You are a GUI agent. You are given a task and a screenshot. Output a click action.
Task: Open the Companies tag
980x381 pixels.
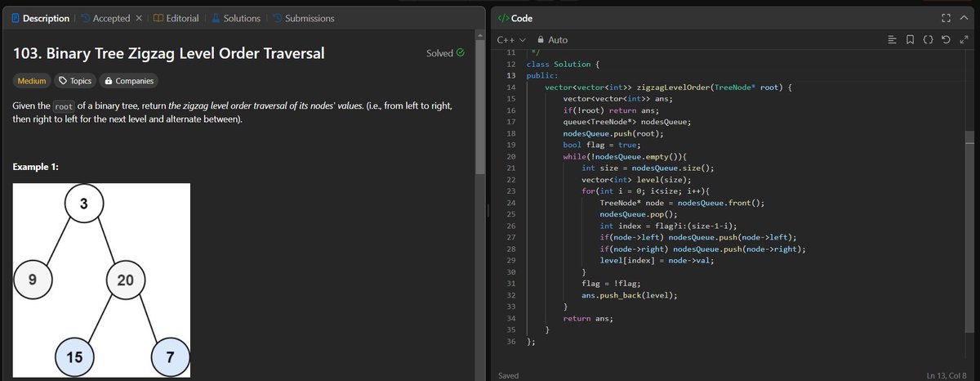tap(128, 81)
